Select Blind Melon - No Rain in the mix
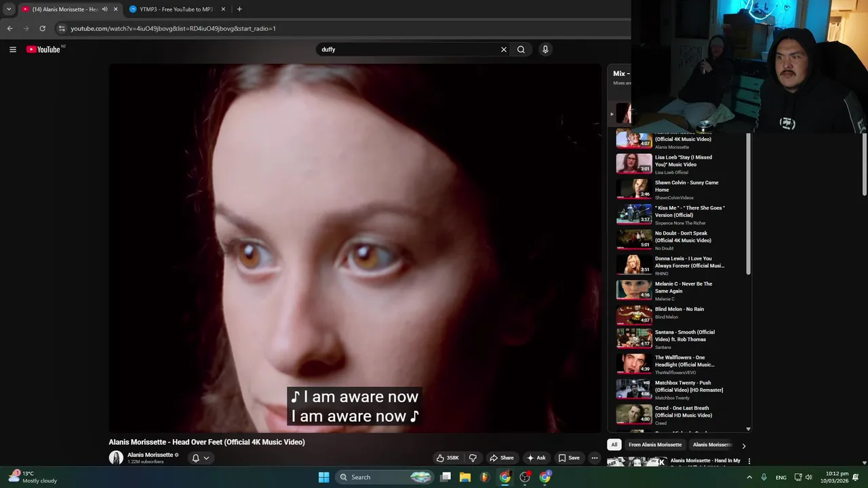The width and height of the screenshot is (868, 488). point(680,315)
